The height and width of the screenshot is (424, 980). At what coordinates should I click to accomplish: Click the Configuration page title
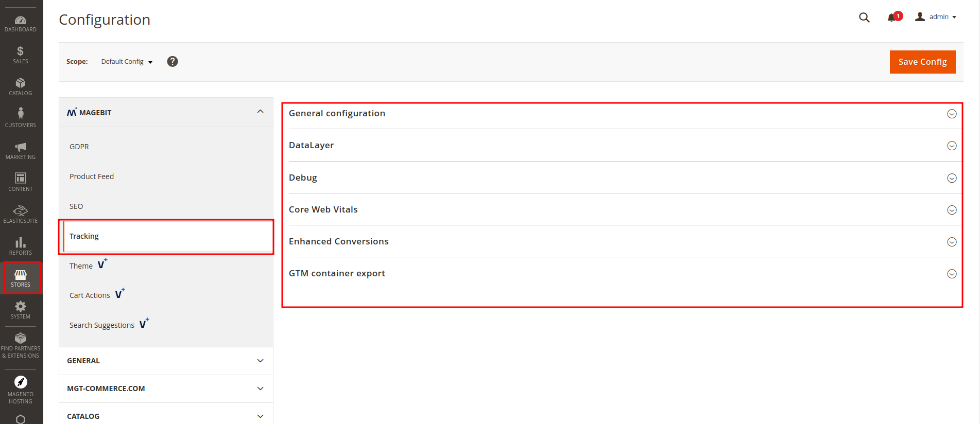[x=105, y=20]
